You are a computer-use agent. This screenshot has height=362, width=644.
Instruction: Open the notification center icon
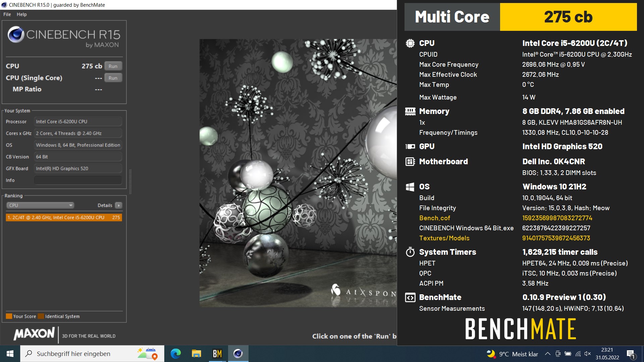[x=631, y=354]
